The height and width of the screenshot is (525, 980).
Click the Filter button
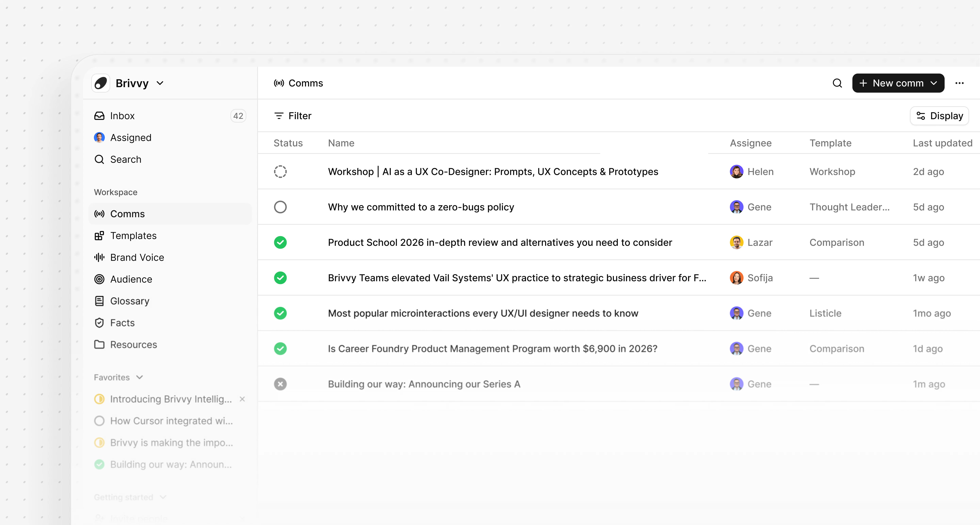click(x=293, y=116)
